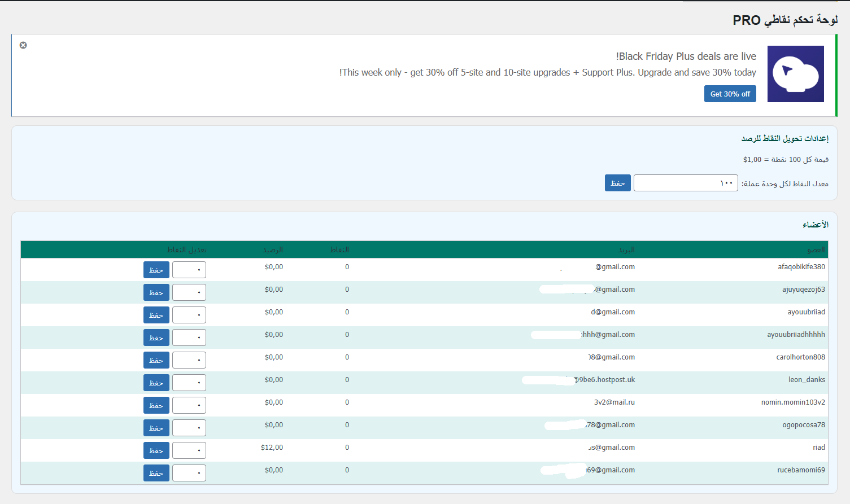Screen dimensions: 850x504
Task: Click the riad username in members table
Action: pos(818,448)
